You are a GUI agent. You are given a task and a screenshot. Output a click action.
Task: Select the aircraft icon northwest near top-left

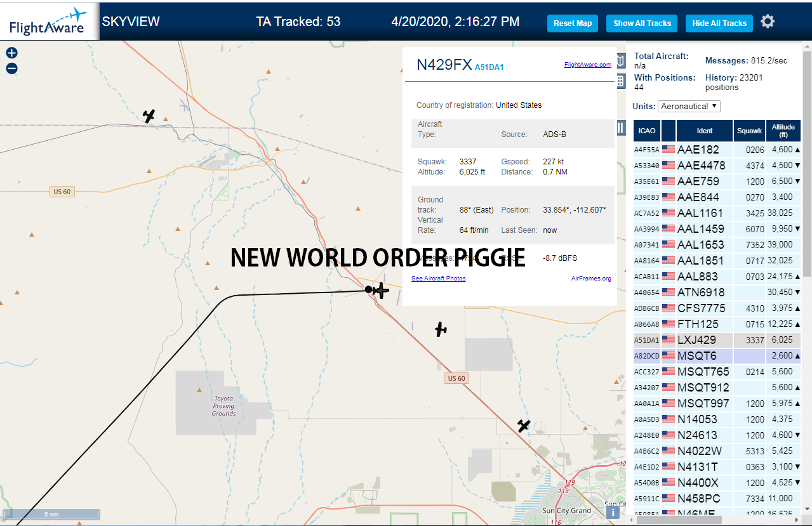(149, 116)
